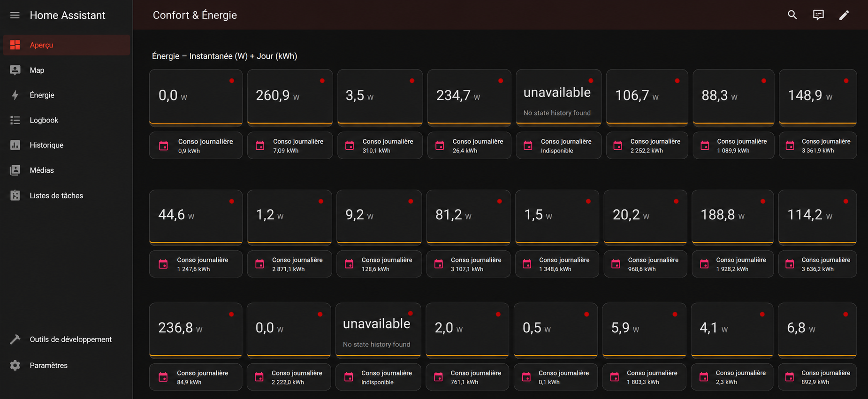Viewport: 868px width, 399px height.
Task: Click calendar icon on 128,6 kWh tile
Action: 349,264
